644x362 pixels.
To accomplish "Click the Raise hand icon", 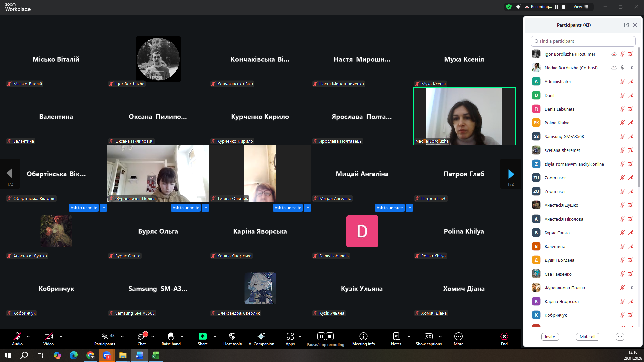I will (x=171, y=336).
